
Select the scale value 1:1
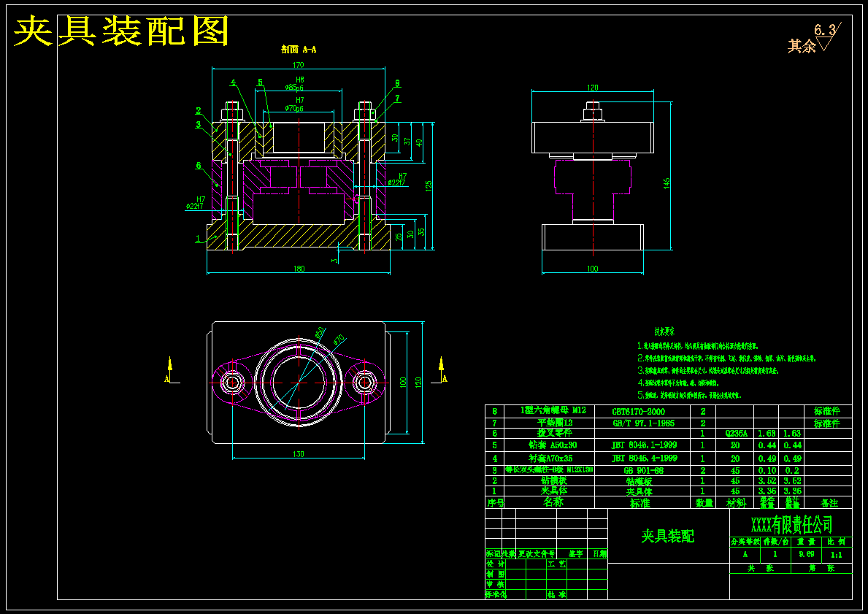tap(837, 554)
